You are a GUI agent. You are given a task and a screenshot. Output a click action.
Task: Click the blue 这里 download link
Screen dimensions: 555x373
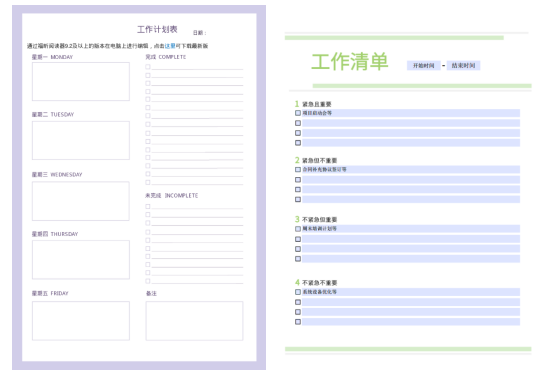coord(170,46)
